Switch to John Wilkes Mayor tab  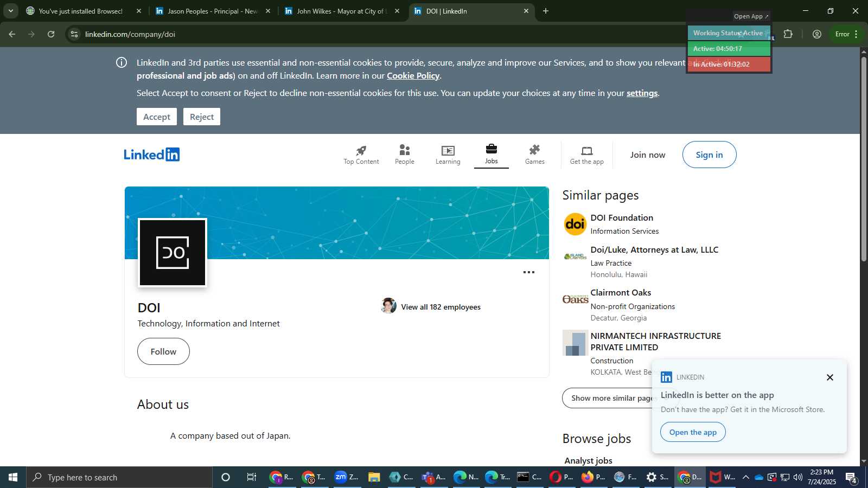coord(341,11)
